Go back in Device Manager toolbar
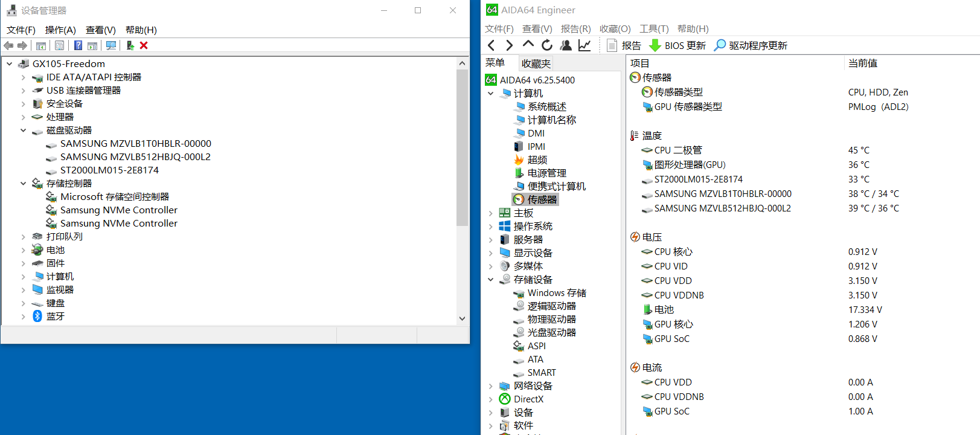Image resolution: width=980 pixels, height=435 pixels. [8, 45]
